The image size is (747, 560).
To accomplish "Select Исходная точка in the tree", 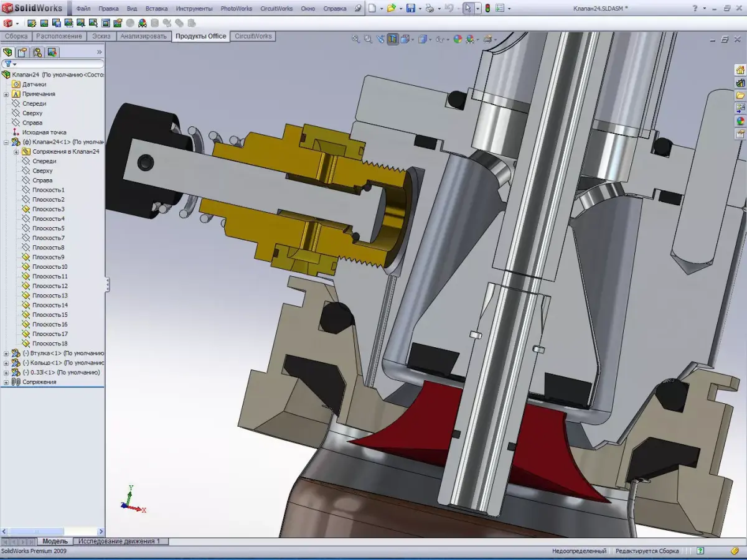I will 44,133.
